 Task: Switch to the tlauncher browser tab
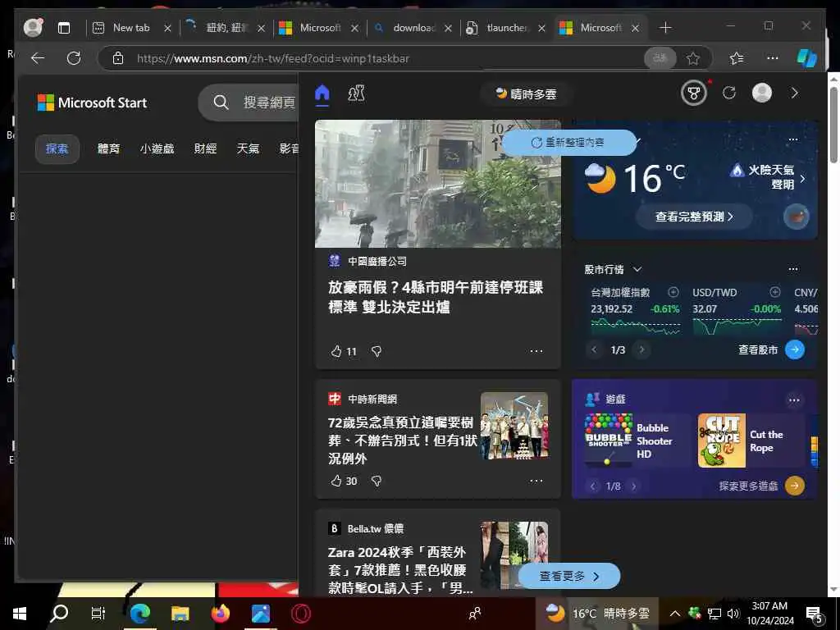click(x=507, y=28)
